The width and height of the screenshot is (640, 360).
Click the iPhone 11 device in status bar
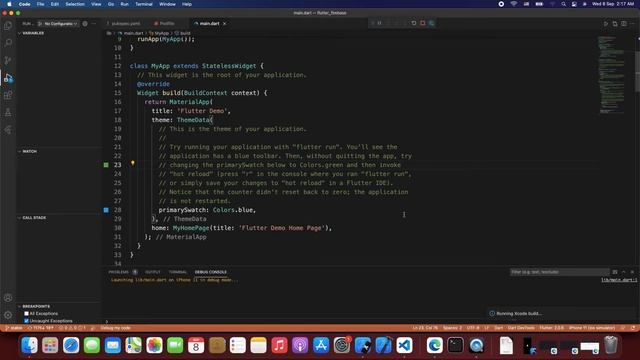592,328
